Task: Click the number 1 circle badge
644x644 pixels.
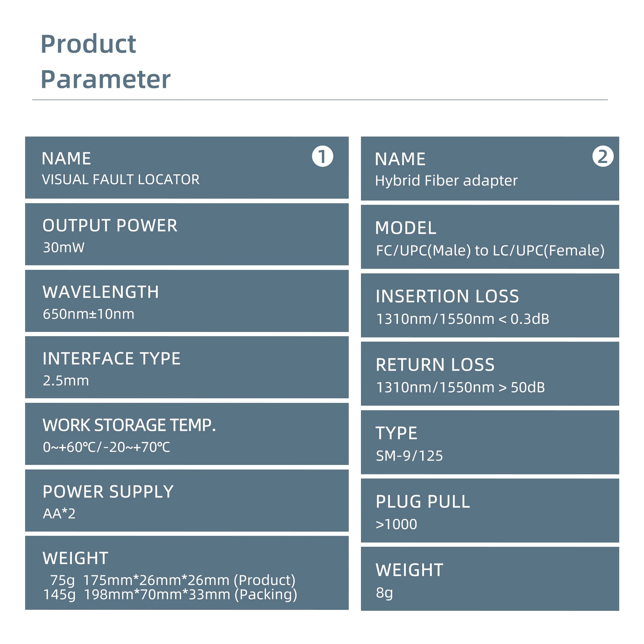Action: tap(322, 156)
